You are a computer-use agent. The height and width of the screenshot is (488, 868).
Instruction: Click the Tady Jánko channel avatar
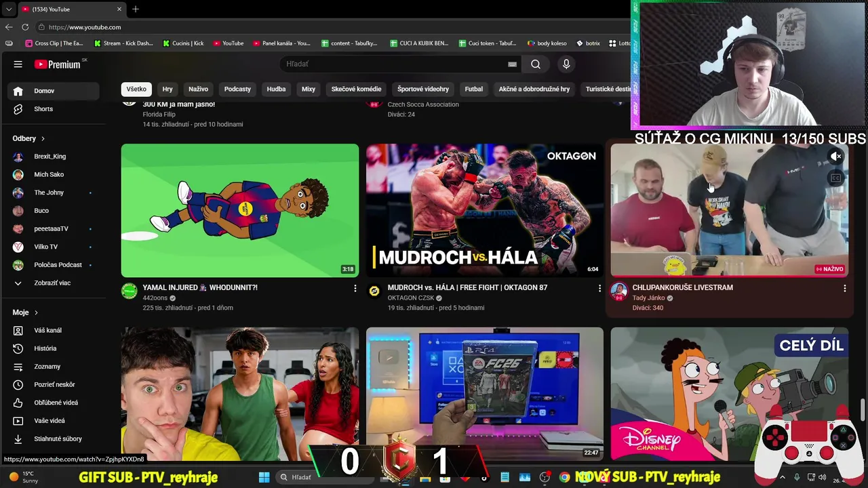pos(618,291)
